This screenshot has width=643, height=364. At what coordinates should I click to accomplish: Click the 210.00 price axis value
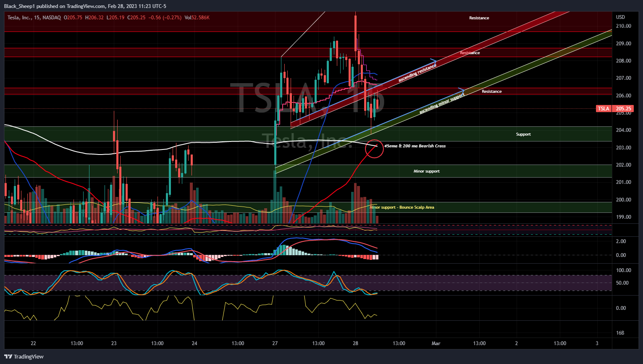624,26
